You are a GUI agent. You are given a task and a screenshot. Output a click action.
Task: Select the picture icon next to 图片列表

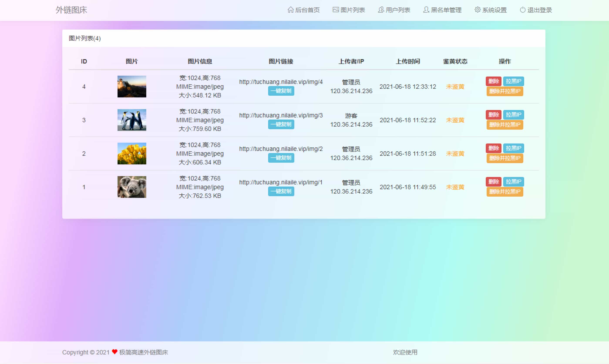(335, 10)
